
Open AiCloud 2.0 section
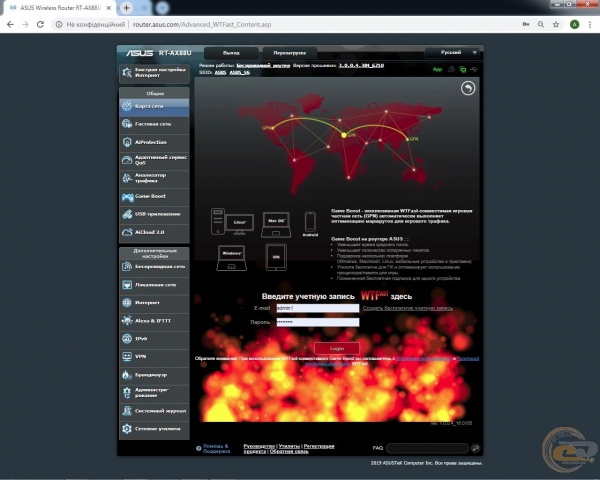pos(154,232)
